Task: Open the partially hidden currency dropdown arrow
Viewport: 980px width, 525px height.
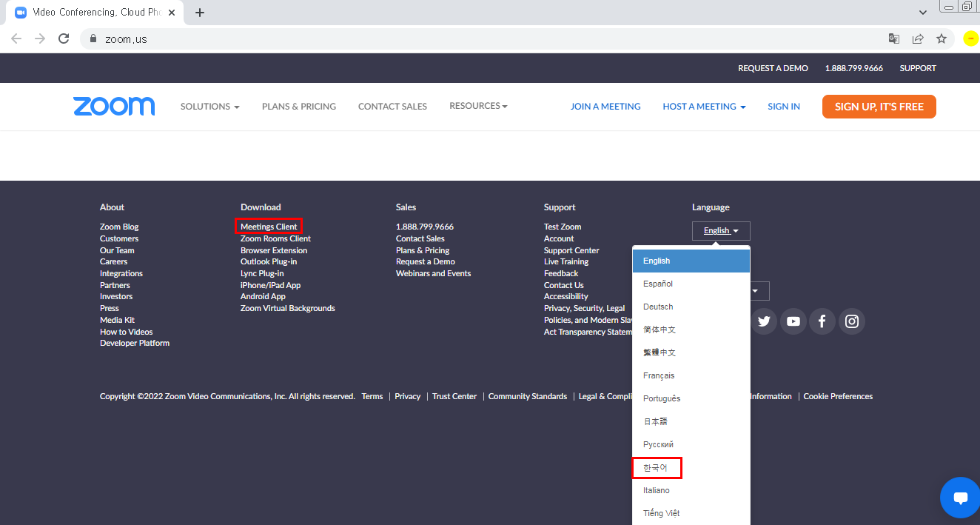Action: click(x=755, y=291)
